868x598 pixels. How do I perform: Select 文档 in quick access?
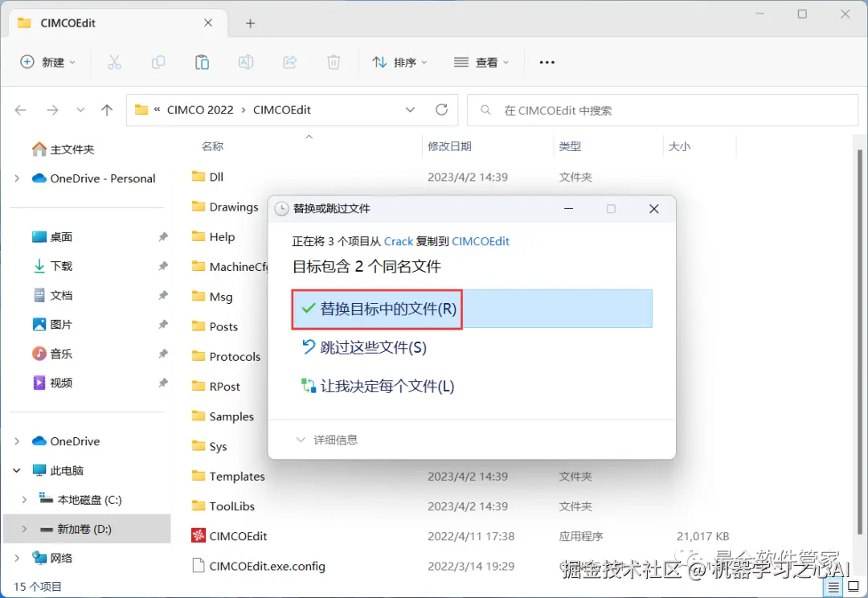tap(52, 296)
